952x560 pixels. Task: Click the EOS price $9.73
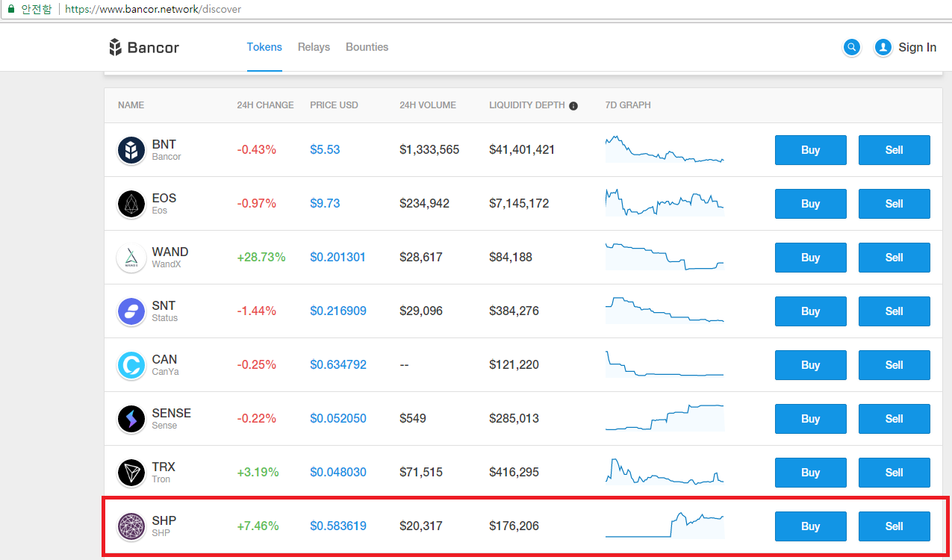(x=325, y=204)
